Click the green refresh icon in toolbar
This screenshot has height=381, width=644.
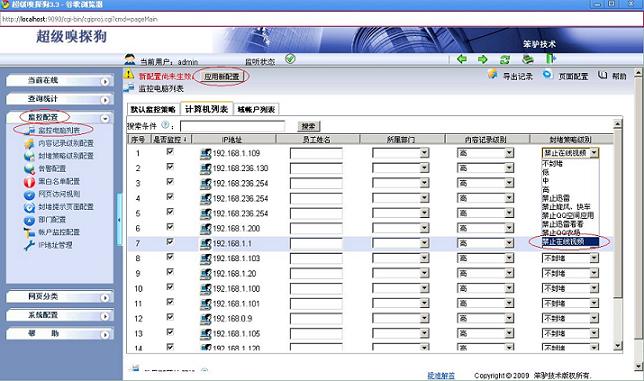pos(505,60)
